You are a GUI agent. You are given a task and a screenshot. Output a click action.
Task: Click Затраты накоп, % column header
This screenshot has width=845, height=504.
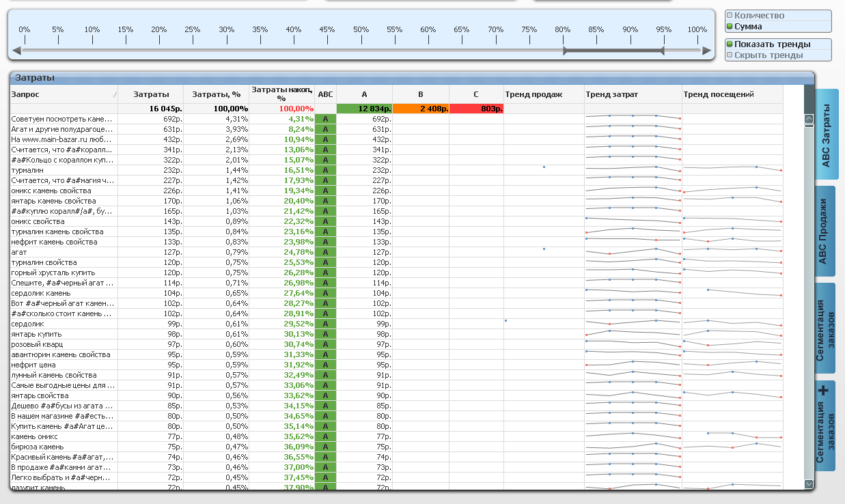(x=281, y=94)
